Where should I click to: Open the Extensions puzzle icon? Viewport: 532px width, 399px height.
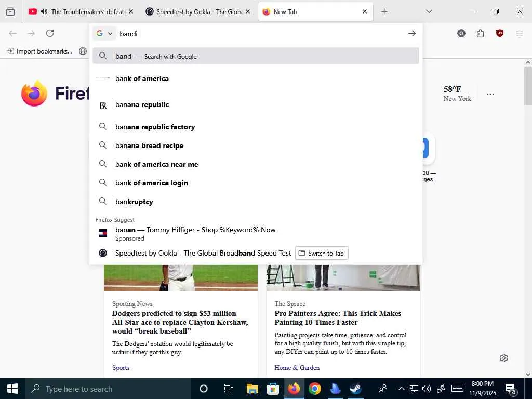[x=480, y=33]
